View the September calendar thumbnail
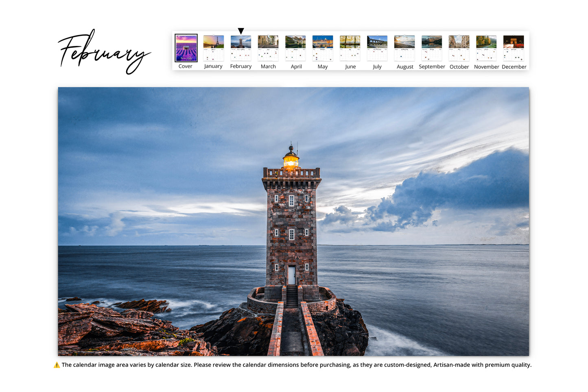The image size is (588, 392). pyautogui.click(x=432, y=48)
